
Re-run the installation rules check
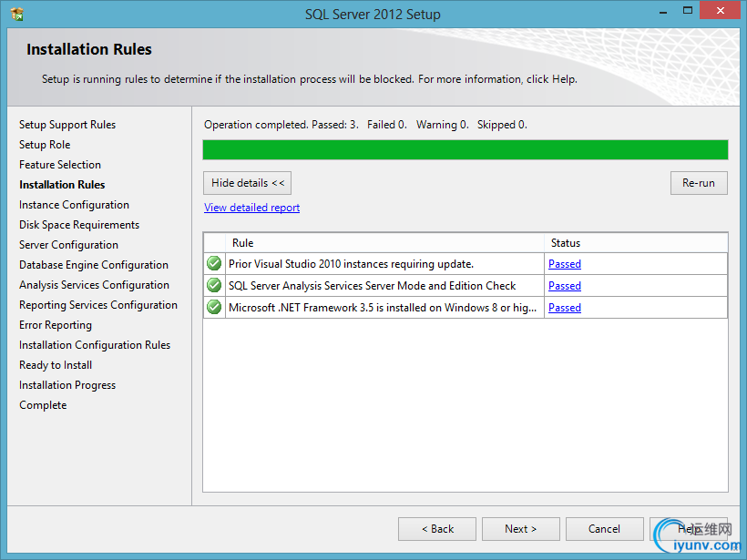[699, 183]
